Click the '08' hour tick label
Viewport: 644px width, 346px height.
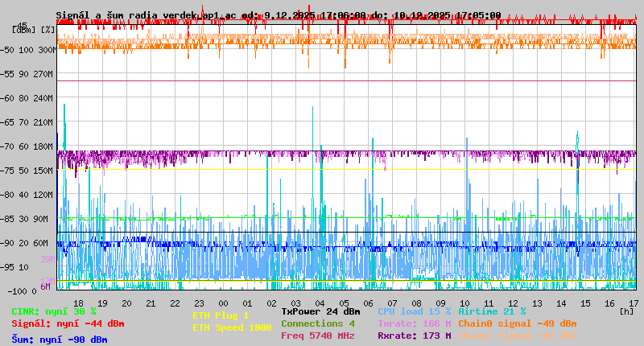point(416,303)
